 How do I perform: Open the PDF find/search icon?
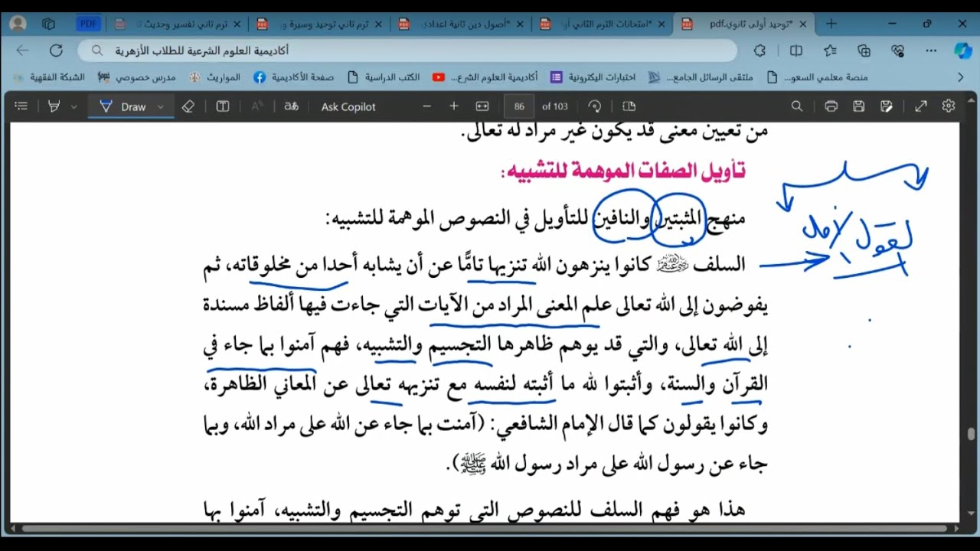click(x=797, y=106)
